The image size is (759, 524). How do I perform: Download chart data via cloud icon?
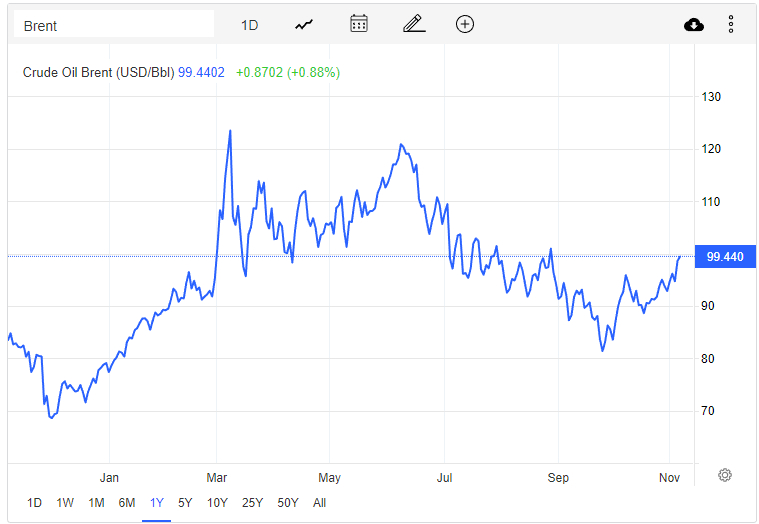click(694, 25)
